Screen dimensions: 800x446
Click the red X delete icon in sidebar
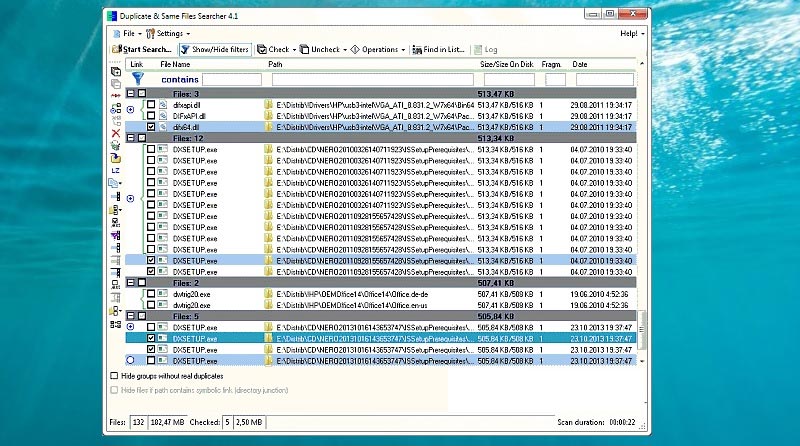(116, 133)
